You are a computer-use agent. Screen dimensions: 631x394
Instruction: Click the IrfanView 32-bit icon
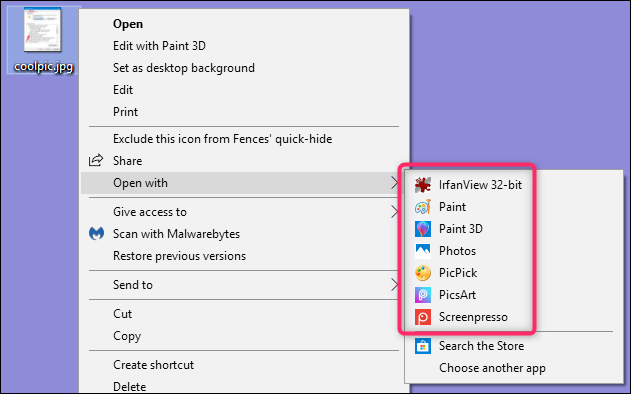click(423, 185)
